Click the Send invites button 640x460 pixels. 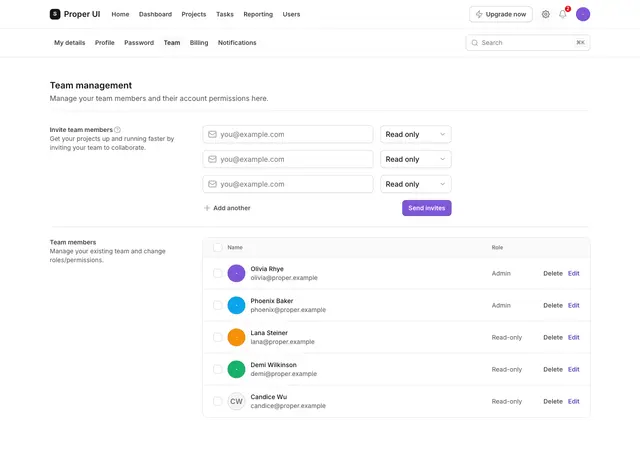427,208
